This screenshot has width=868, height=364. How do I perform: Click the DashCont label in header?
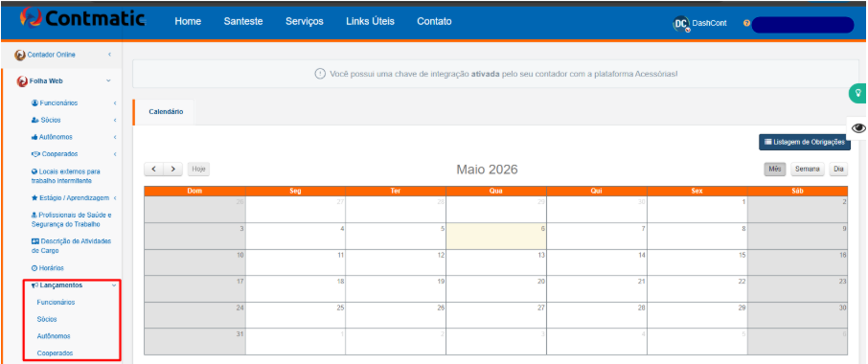pos(709,23)
